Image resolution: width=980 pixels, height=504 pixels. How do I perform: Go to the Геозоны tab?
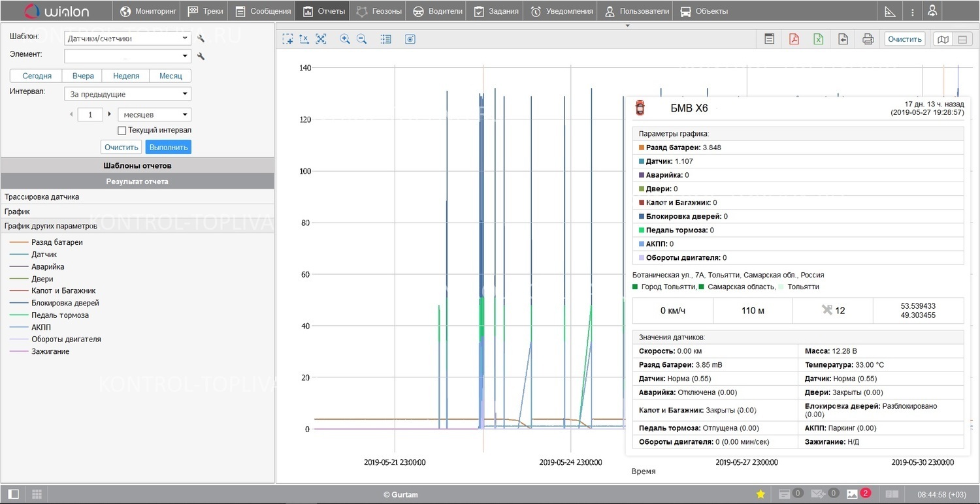coord(378,11)
